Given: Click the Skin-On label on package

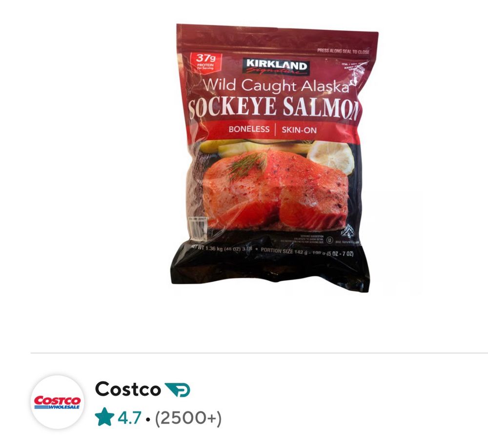Looking at the screenshot, I should click(x=299, y=130).
